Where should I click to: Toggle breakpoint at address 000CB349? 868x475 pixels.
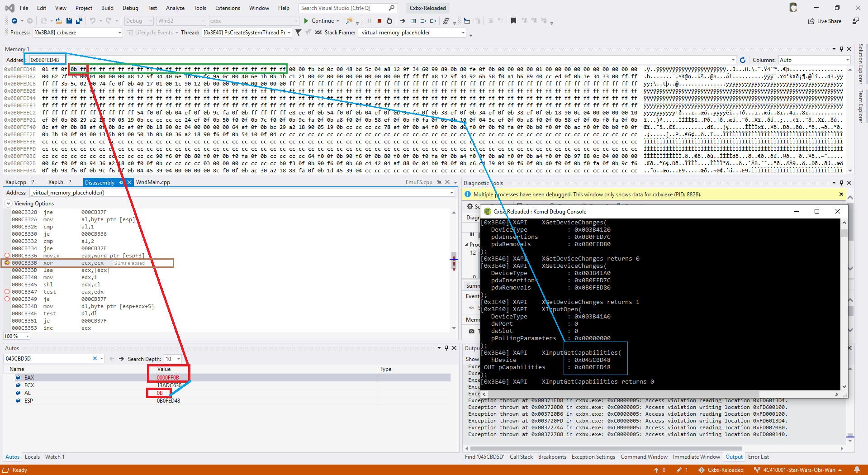click(7, 299)
